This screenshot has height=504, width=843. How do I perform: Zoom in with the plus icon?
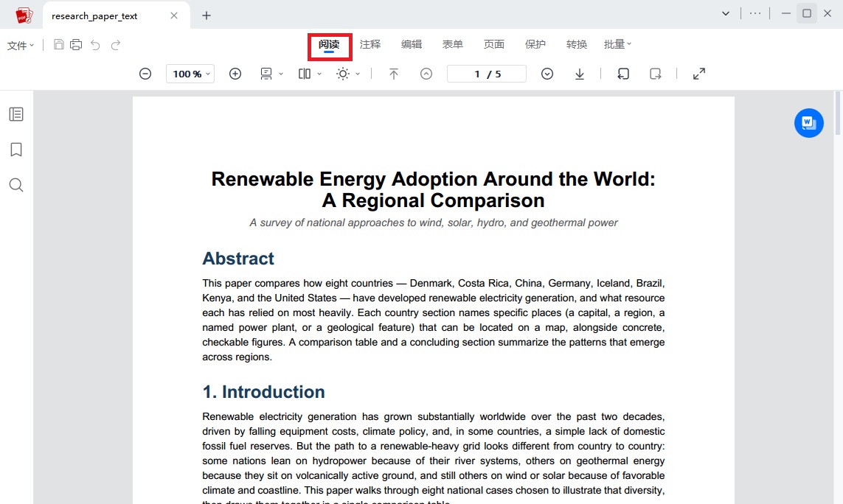point(235,74)
